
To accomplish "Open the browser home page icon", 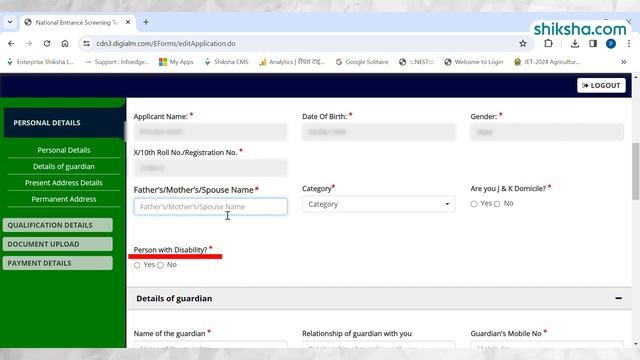I will point(65,43).
